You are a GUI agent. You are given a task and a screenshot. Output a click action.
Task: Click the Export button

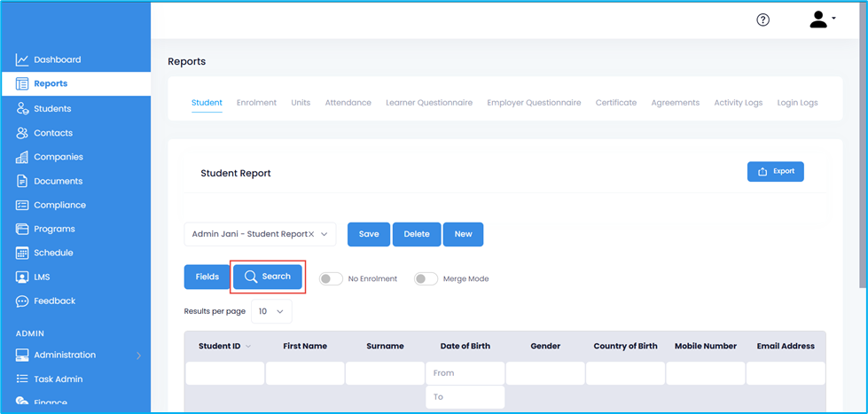click(775, 171)
